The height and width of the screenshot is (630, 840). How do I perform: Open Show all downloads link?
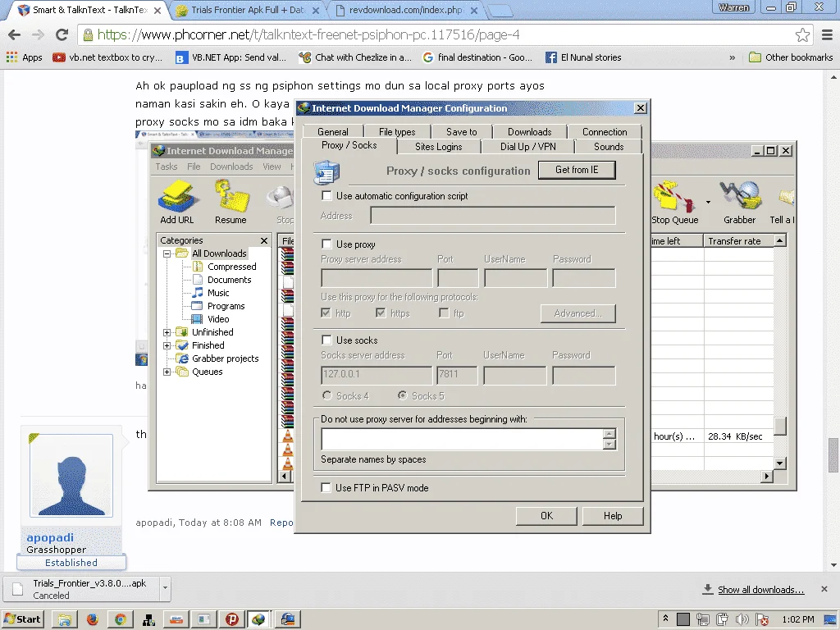(x=760, y=589)
